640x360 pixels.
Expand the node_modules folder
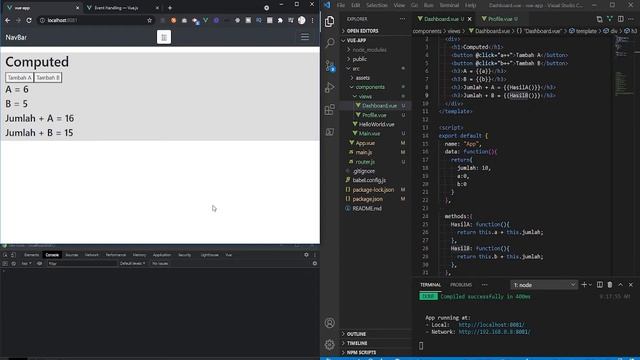[x=376, y=50]
